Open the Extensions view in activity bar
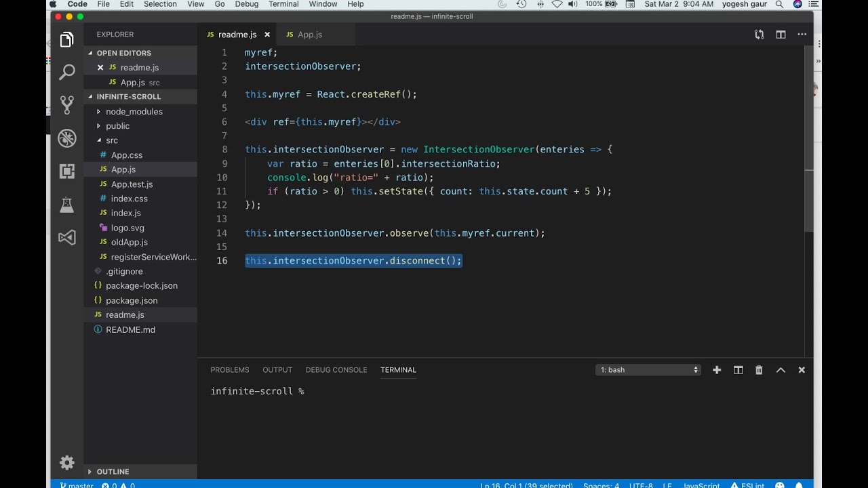 tap(66, 171)
